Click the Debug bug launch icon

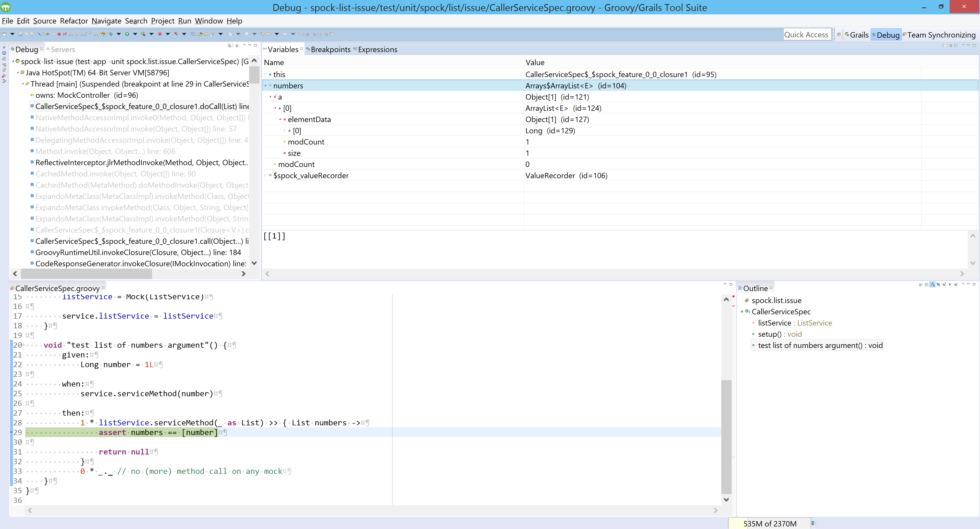pos(111,34)
